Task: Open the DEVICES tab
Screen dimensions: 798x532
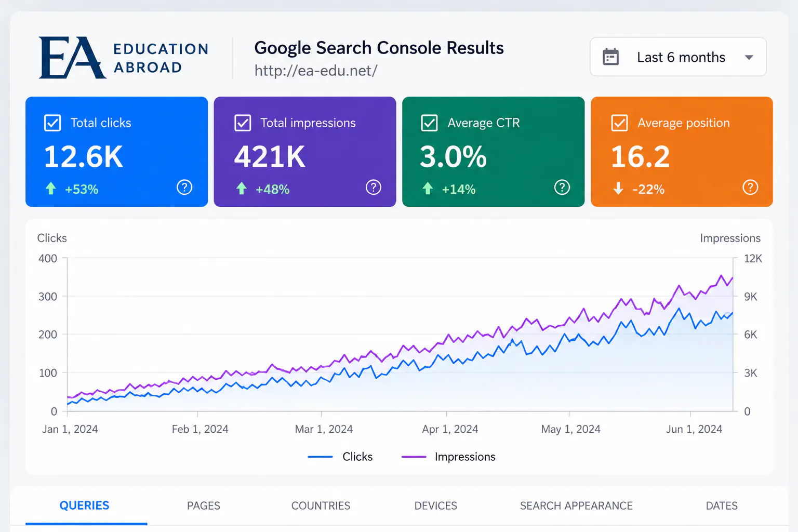Action: [x=436, y=506]
